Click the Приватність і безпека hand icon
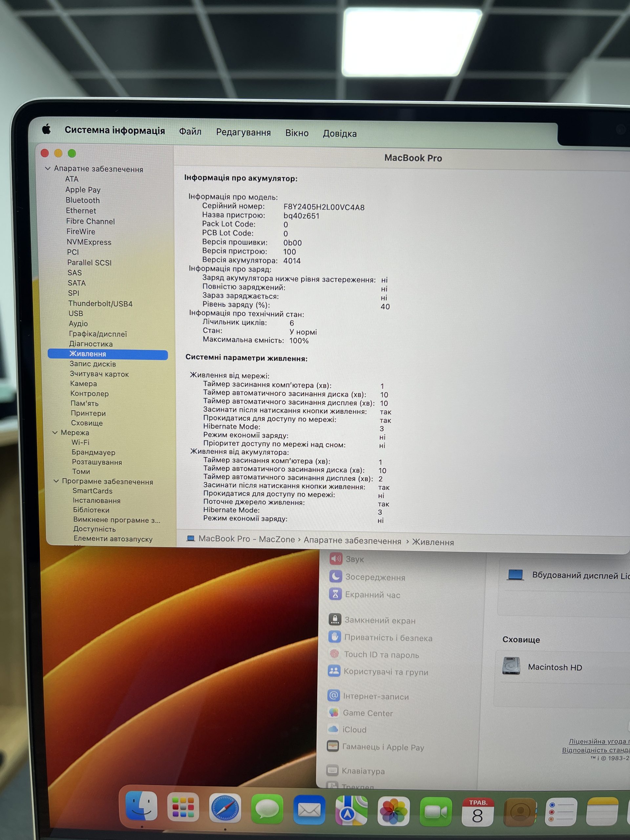This screenshot has height=840, width=630. 335,637
